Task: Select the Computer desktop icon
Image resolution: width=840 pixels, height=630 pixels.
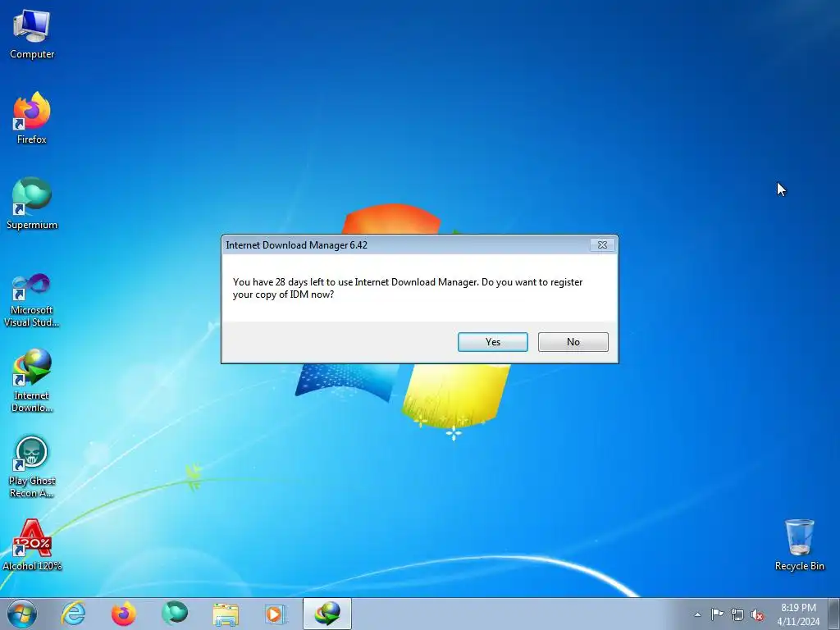Action: coord(32,34)
